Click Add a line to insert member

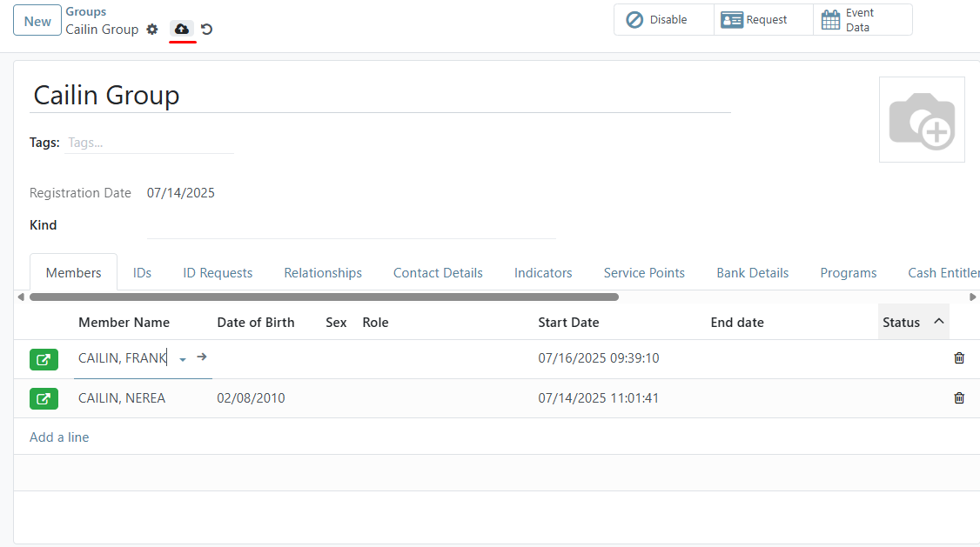59,437
